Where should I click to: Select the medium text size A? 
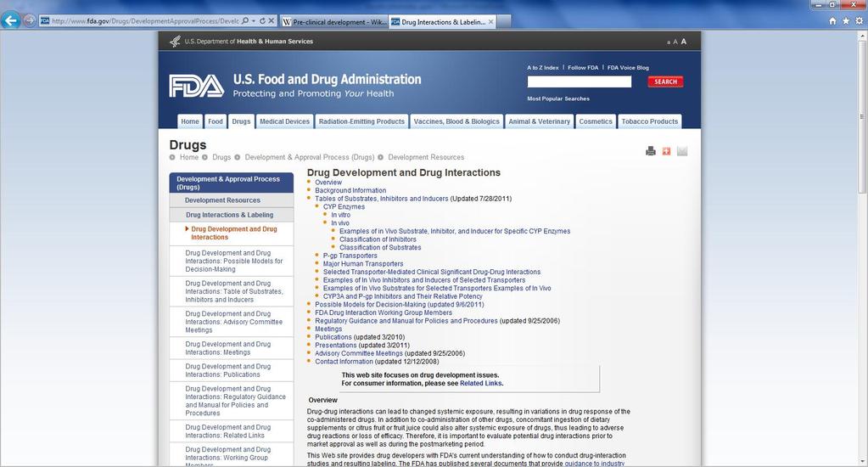point(675,42)
